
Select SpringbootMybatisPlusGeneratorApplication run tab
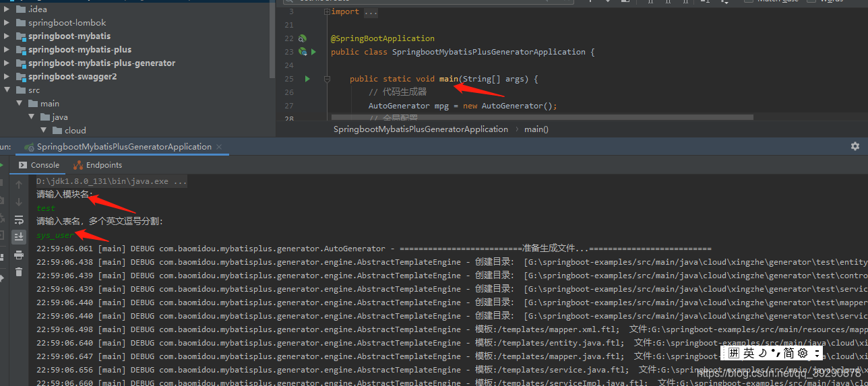pyautogui.click(x=124, y=146)
